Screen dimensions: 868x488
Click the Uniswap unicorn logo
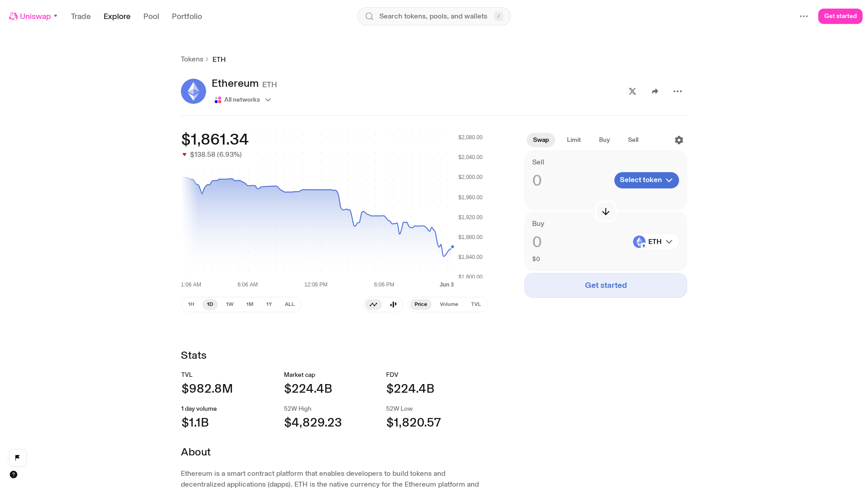point(14,16)
